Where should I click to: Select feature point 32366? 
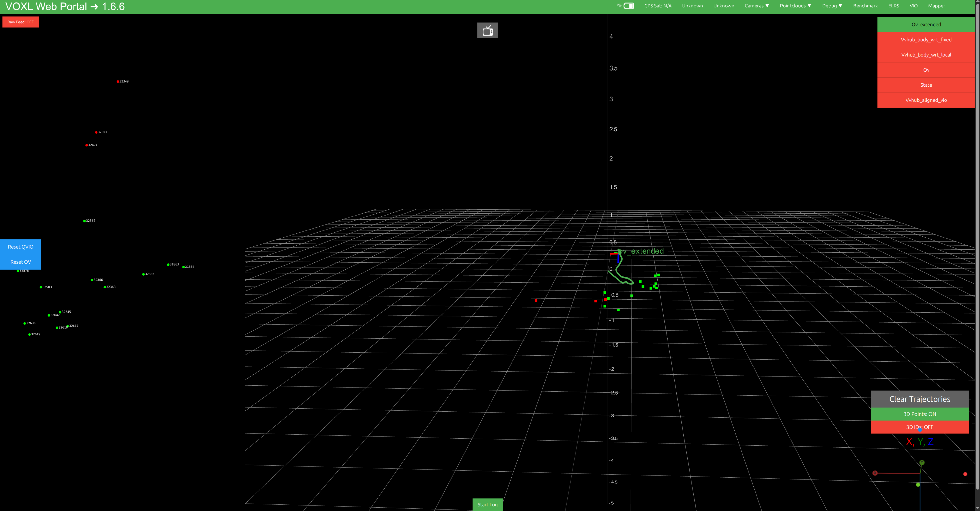pyautogui.click(x=92, y=280)
